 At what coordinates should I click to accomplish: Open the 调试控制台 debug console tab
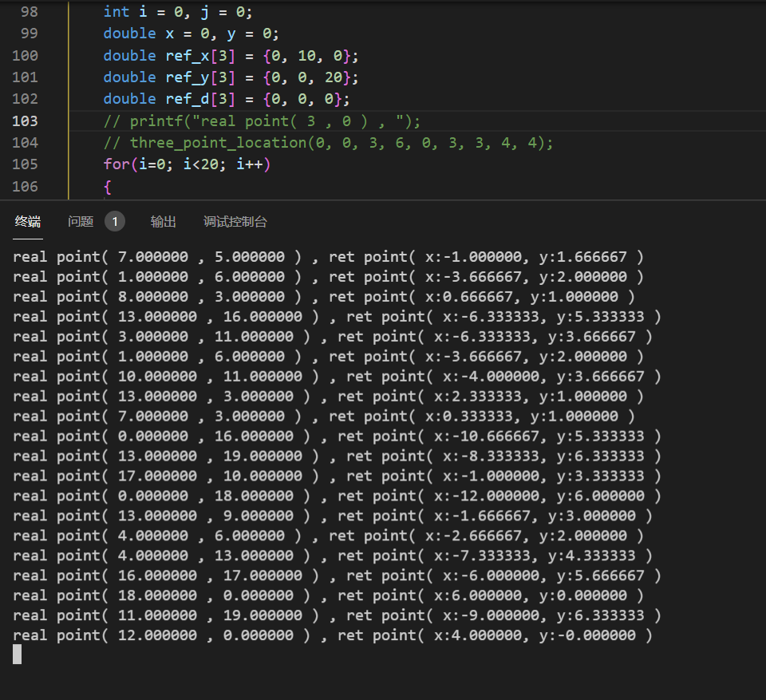(x=235, y=222)
